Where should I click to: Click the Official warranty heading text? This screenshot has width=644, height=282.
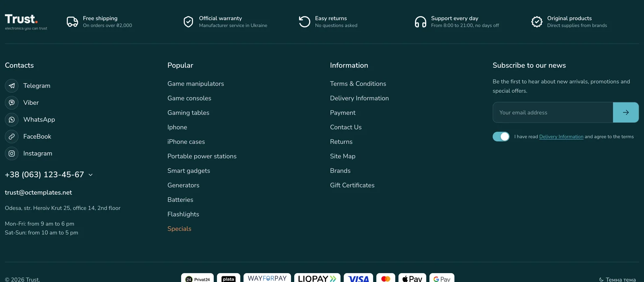click(221, 19)
